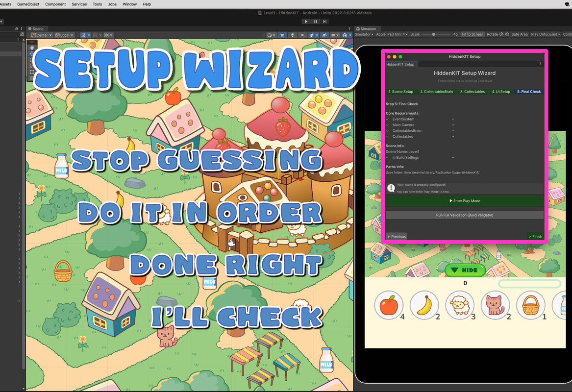Expand the Play Unfocused dropdown
Image resolution: width=572 pixels, height=392 pixels.
545,34
